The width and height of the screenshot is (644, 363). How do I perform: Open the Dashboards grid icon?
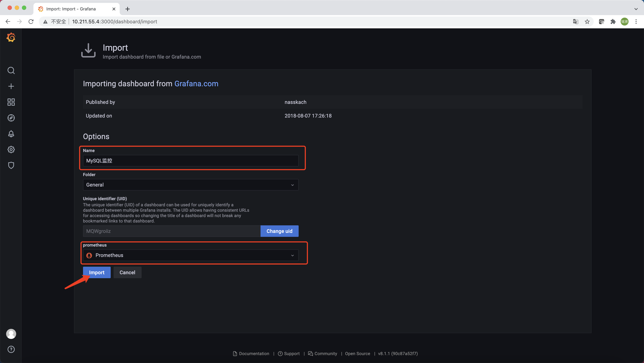[11, 102]
